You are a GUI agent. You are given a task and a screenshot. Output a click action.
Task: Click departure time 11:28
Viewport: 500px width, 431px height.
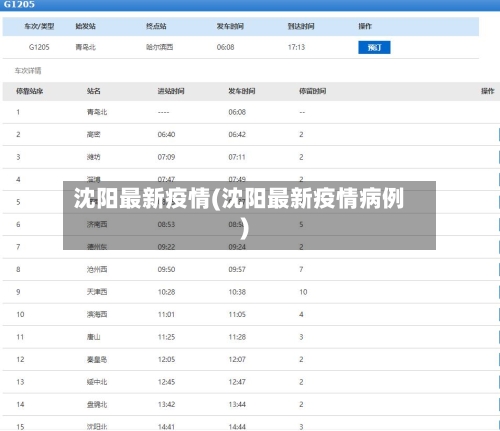tap(237, 337)
